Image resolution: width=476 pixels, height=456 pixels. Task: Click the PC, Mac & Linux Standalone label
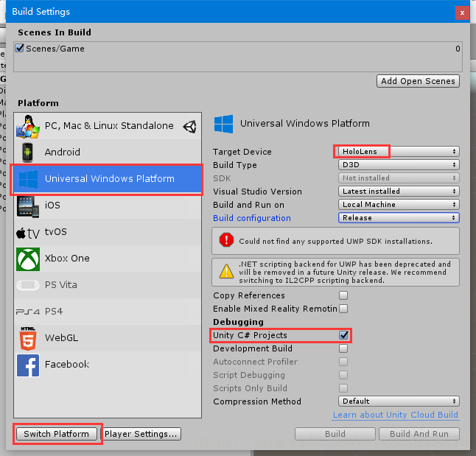[109, 126]
